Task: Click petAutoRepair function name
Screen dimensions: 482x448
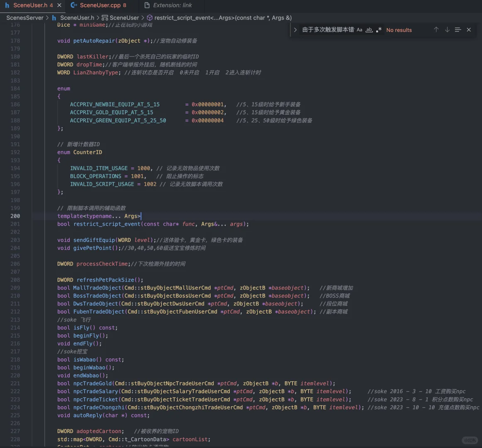Action: (x=94, y=41)
